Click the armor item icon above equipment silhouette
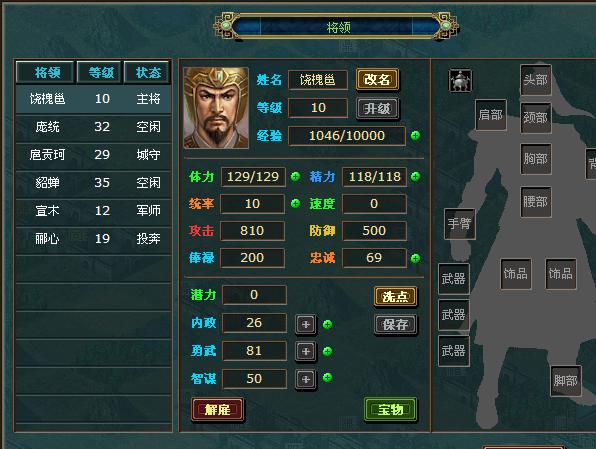The height and width of the screenshot is (449, 596). 460,81
